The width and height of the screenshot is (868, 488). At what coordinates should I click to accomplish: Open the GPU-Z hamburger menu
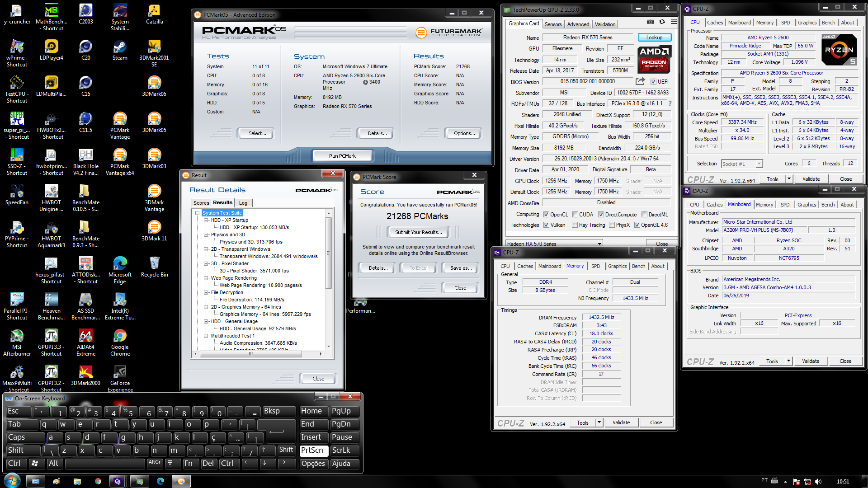click(674, 22)
